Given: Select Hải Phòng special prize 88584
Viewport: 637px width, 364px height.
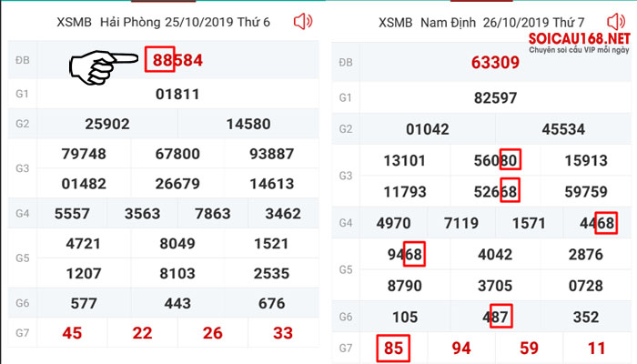Looking at the screenshot, I should 177,61.
